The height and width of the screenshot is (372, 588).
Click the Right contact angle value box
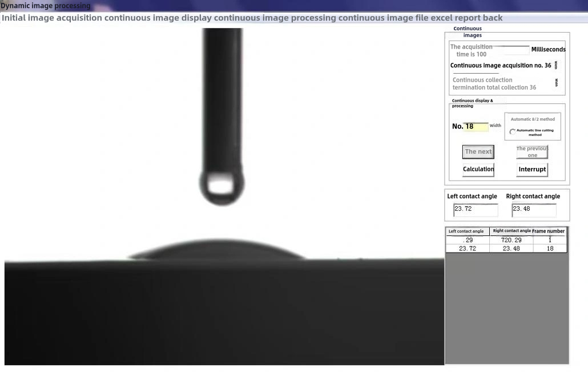coord(534,210)
